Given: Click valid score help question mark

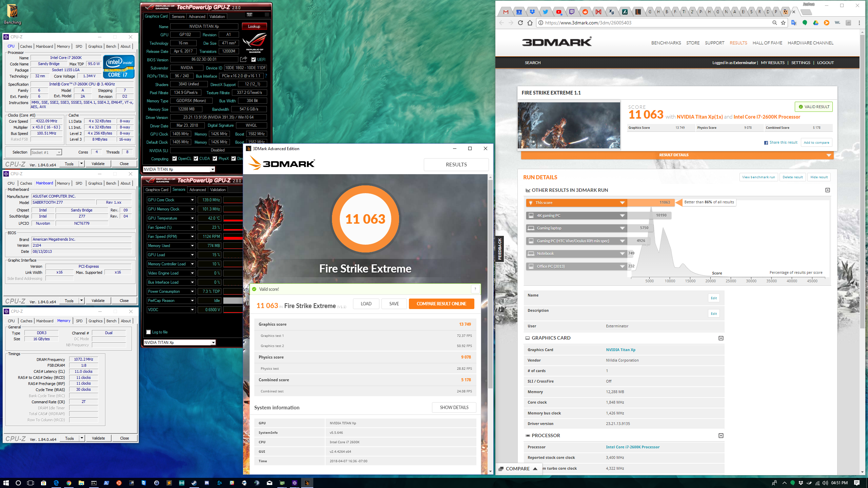Looking at the screenshot, I should tap(475, 289).
